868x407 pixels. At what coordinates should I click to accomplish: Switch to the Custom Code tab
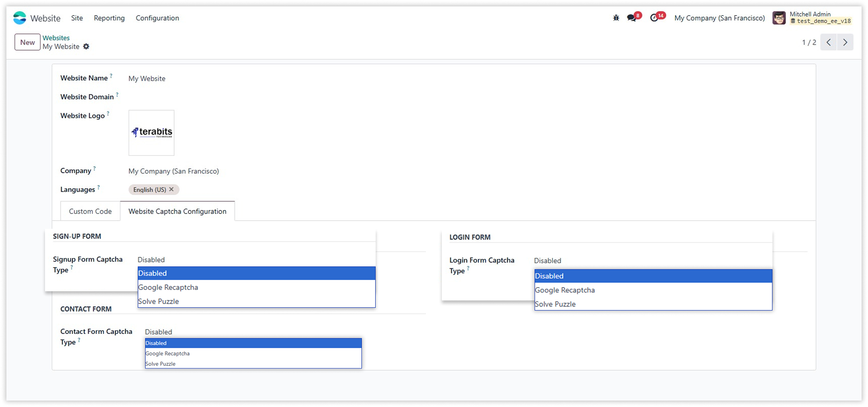click(90, 211)
